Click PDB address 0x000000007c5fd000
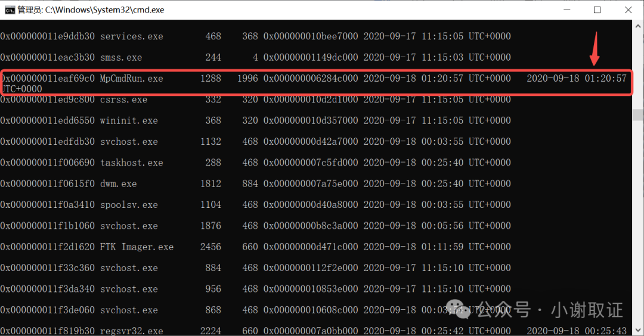644x336 pixels. pyautogui.click(x=311, y=163)
